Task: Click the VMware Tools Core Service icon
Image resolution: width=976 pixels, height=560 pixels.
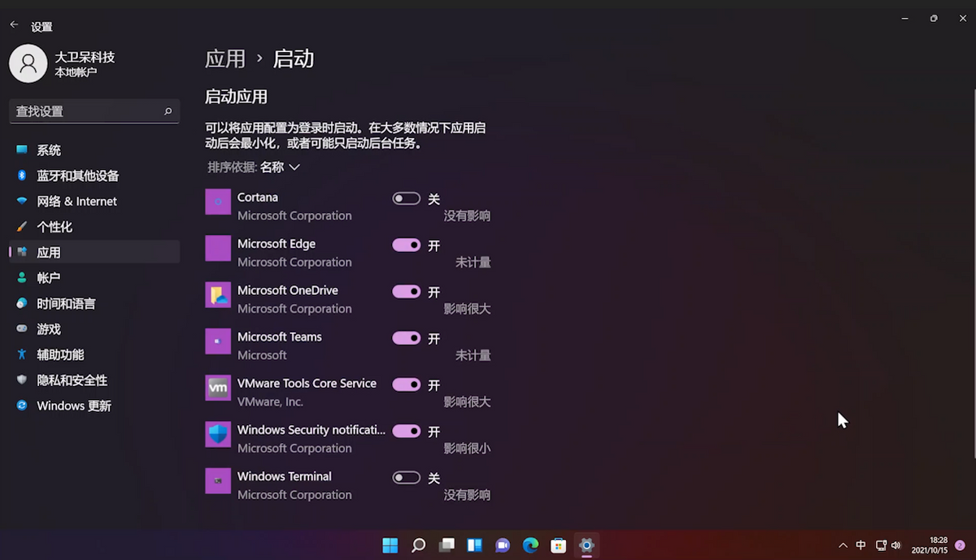Action: pos(218,388)
